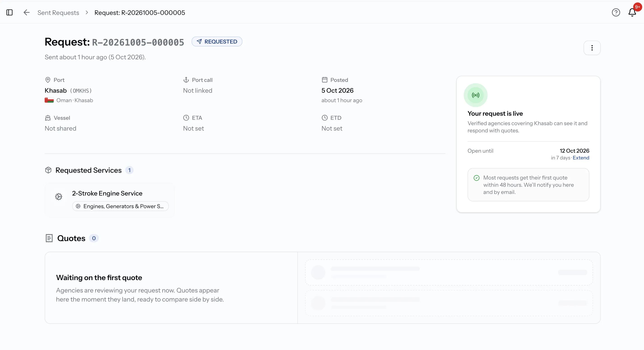The height and width of the screenshot is (350, 644).
Task: Open notifications bell with 9+ badge
Action: [x=632, y=12]
